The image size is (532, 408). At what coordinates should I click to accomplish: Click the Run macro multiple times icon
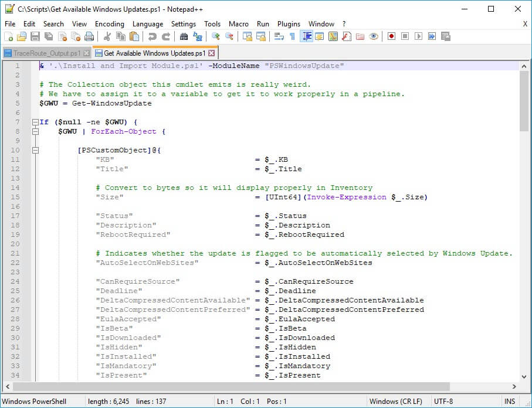pos(432,36)
